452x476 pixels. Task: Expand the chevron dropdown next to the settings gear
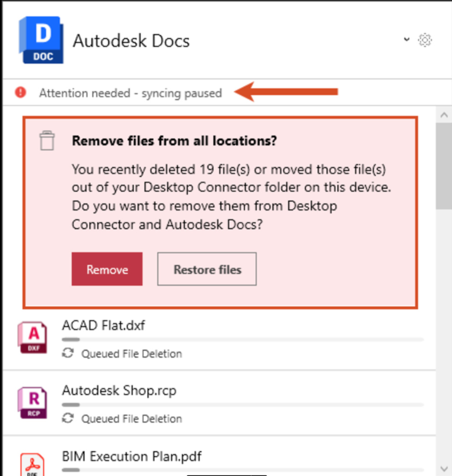point(406,40)
